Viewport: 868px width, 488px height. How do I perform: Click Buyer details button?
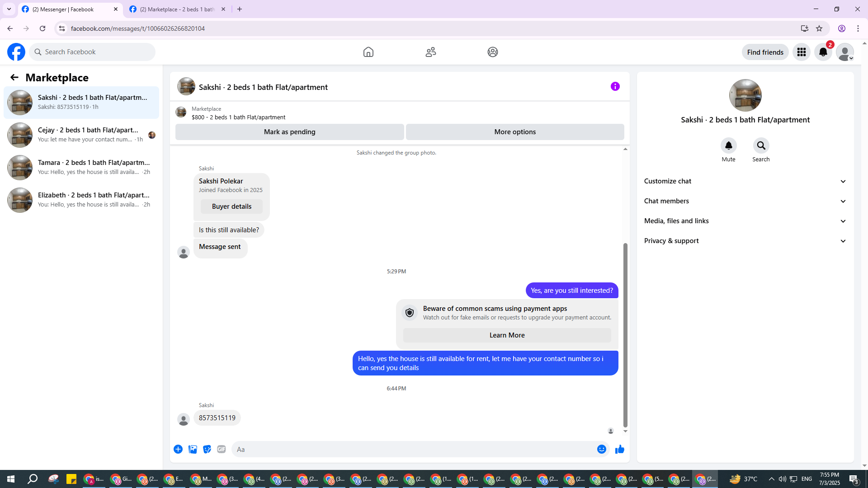[x=231, y=206]
